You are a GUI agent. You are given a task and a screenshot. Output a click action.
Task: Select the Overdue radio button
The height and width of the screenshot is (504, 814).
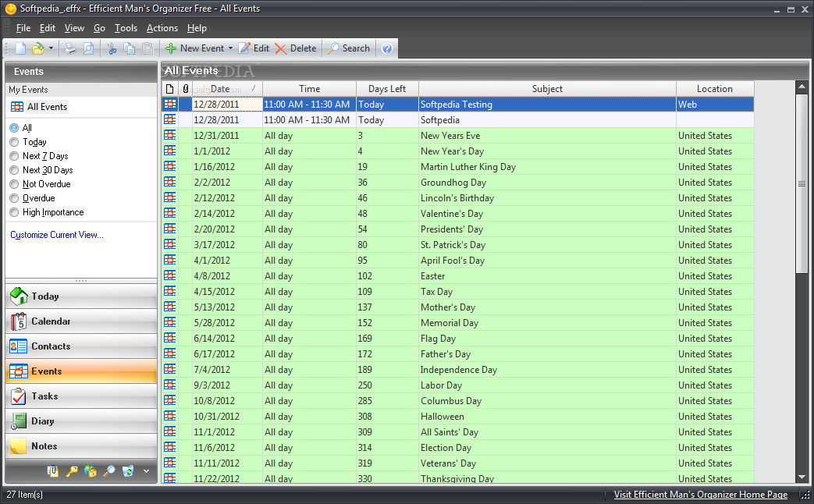click(14, 197)
